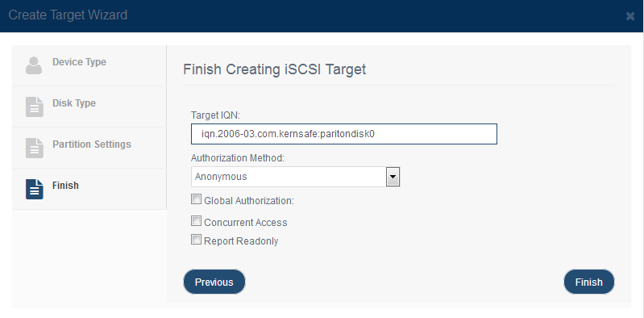This screenshot has width=644, height=318.
Task: Click the Report Readonly label text
Action: point(241,241)
